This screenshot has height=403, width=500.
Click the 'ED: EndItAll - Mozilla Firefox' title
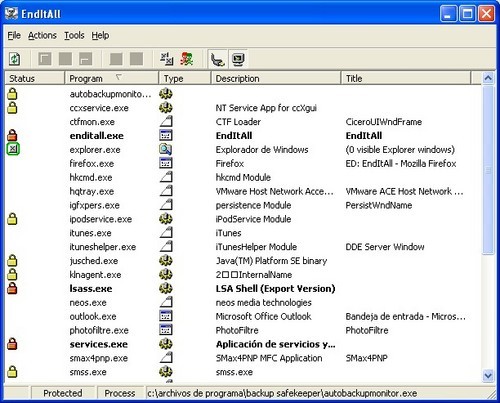click(x=401, y=164)
